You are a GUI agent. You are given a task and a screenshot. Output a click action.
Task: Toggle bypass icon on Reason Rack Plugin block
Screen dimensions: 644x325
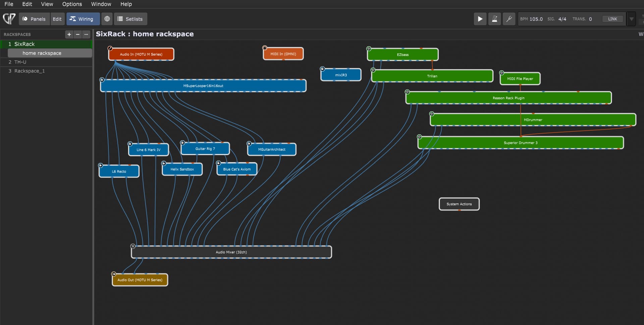[x=407, y=92]
